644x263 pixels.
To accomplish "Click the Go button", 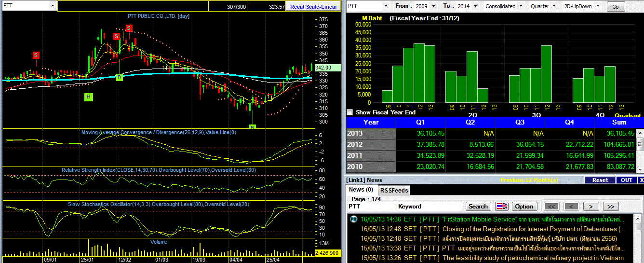I will click(x=616, y=7).
